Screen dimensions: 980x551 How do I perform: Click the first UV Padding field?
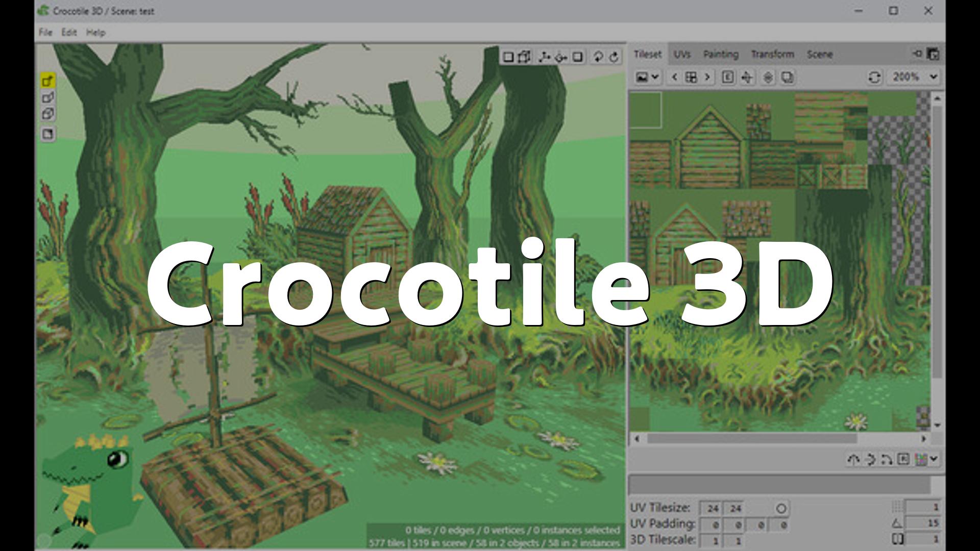[711, 524]
